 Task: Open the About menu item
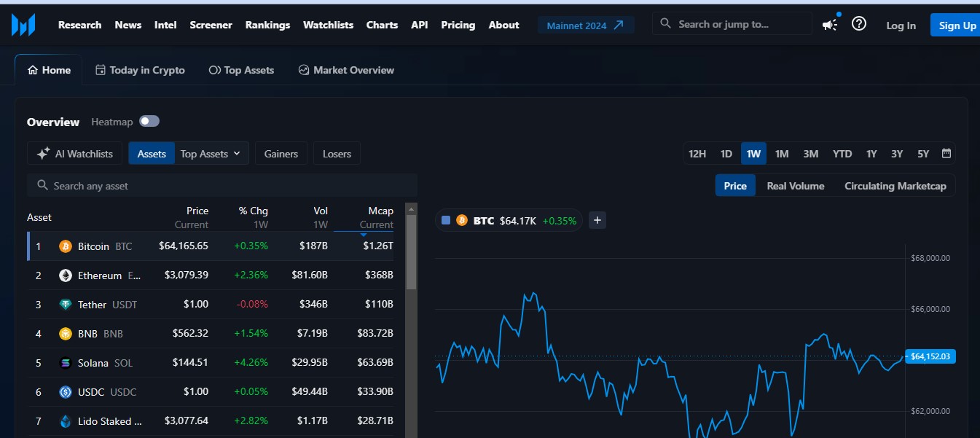point(503,25)
